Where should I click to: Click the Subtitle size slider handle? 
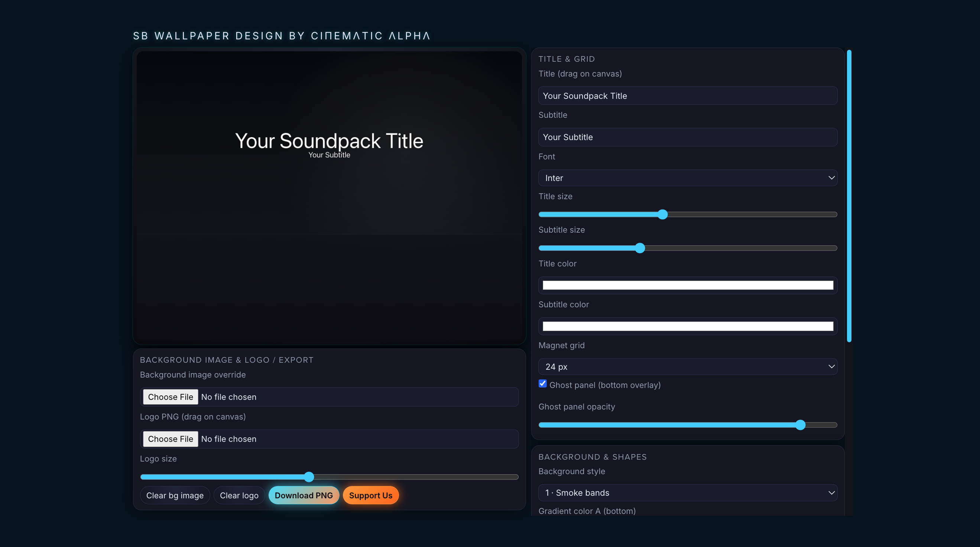click(x=640, y=248)
